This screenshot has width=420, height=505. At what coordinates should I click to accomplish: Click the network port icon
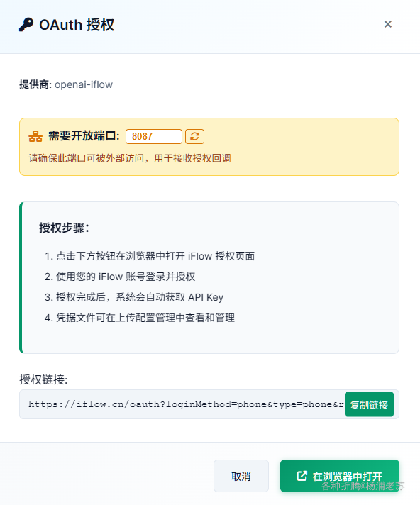[x=35, y=136]
